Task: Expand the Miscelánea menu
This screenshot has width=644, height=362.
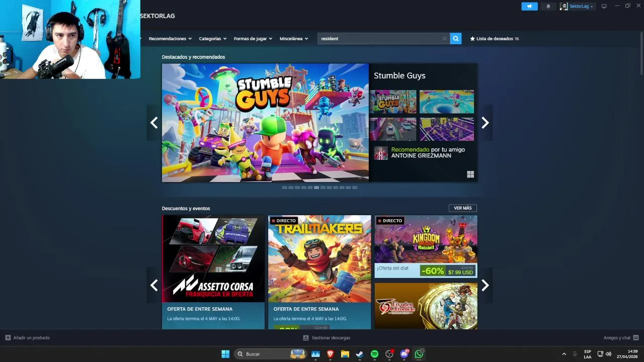Action: 294,39
